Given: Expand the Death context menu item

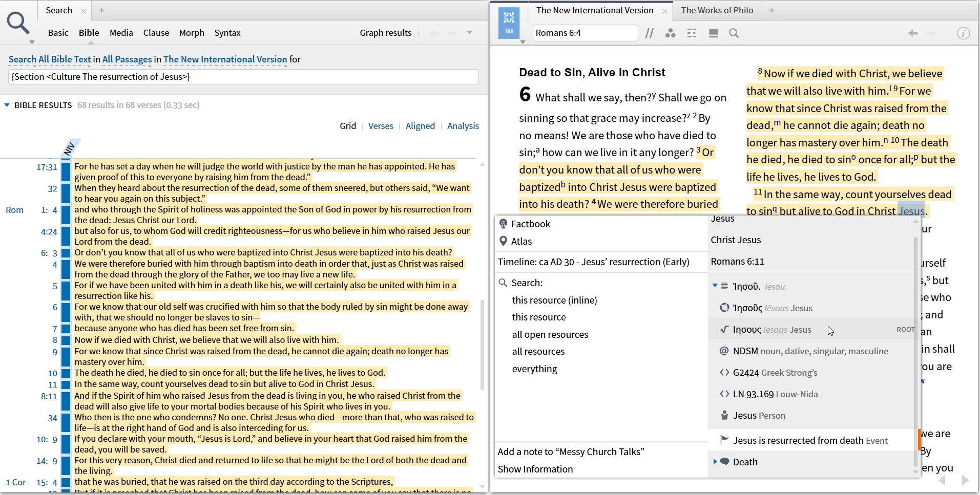Looking at the screenshot, I should click(715, 461).
